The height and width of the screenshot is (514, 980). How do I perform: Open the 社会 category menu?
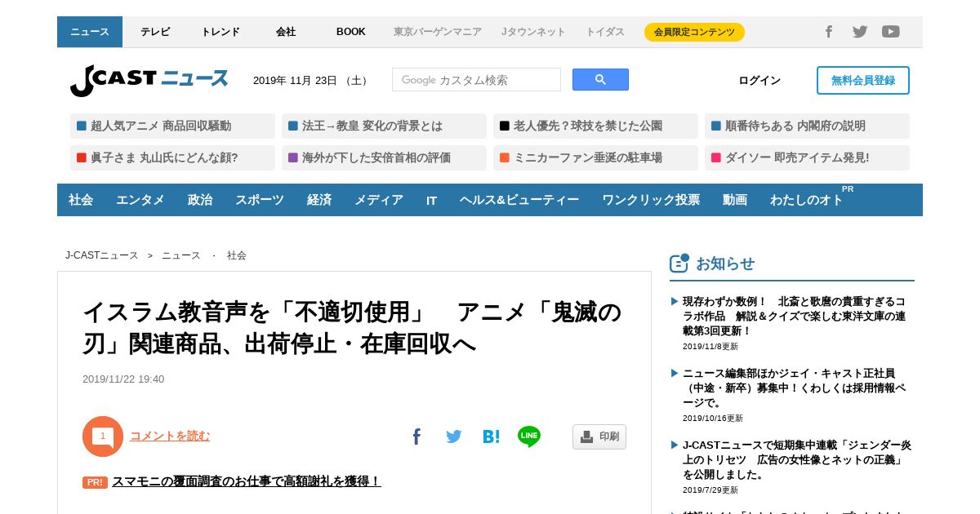point(81,200)
